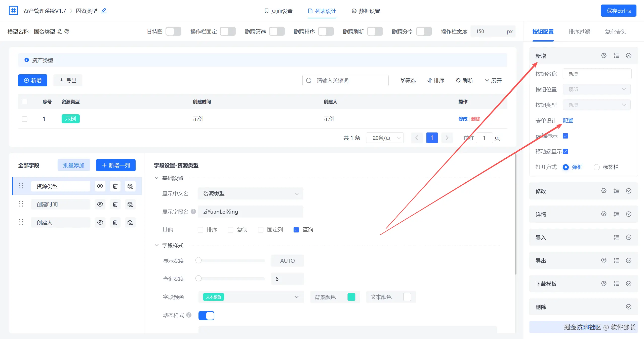Check the 固定列 checkbox
This screenshot has width=644, height=339.
coord(261,230)
